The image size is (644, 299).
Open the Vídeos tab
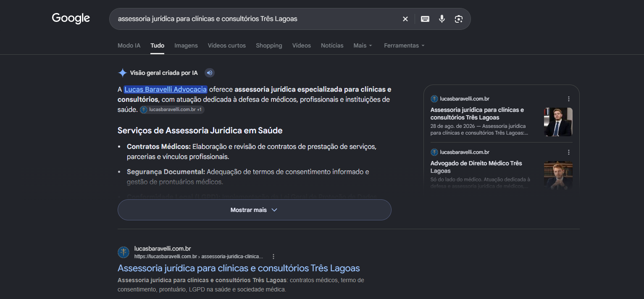point(302,45)
